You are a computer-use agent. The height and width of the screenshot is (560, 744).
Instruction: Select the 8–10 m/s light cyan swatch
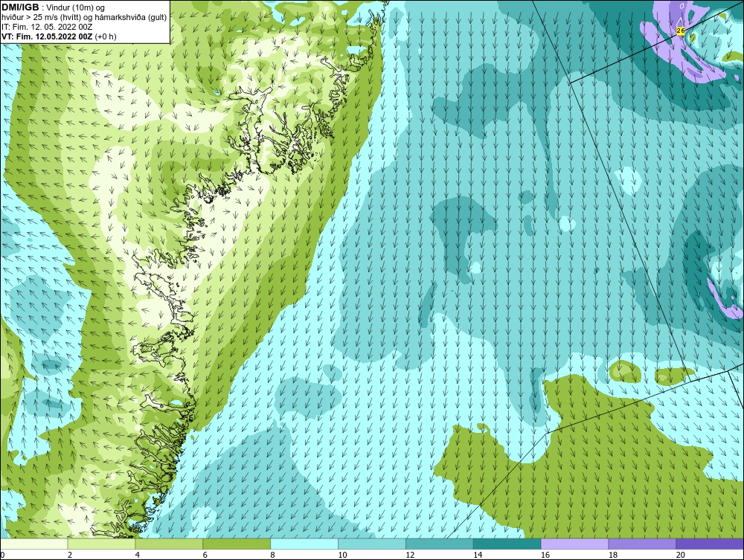point(304,544)
